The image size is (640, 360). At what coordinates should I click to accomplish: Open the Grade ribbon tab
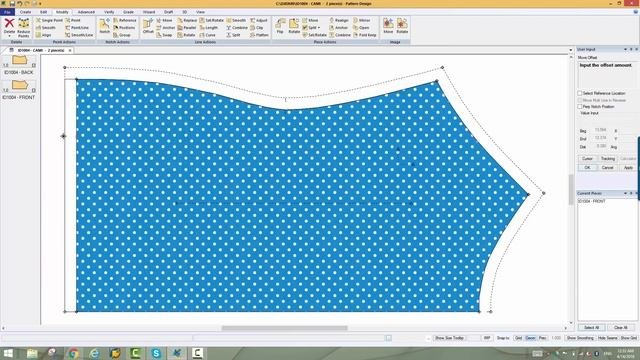click(128, 12)
